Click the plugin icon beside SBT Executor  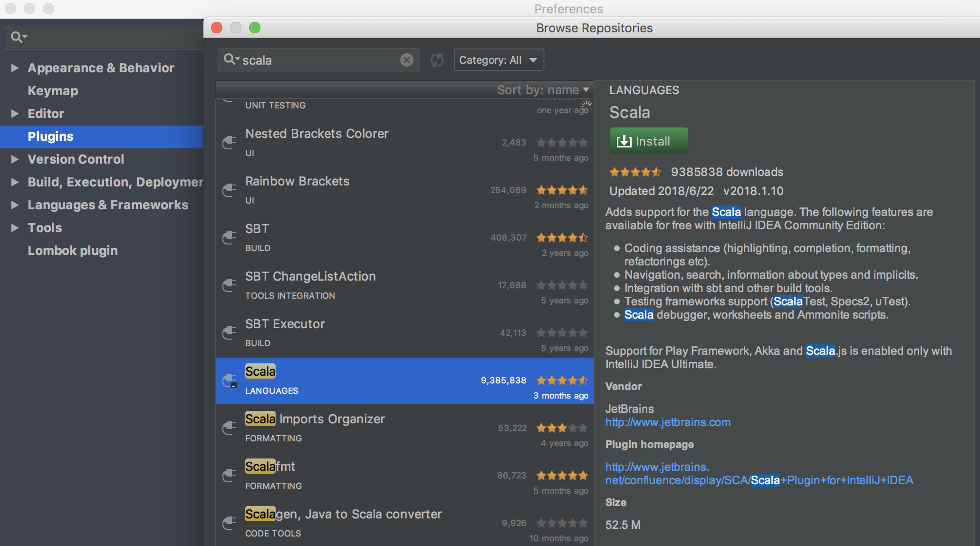pyautogui.click(x=230, y=332)
